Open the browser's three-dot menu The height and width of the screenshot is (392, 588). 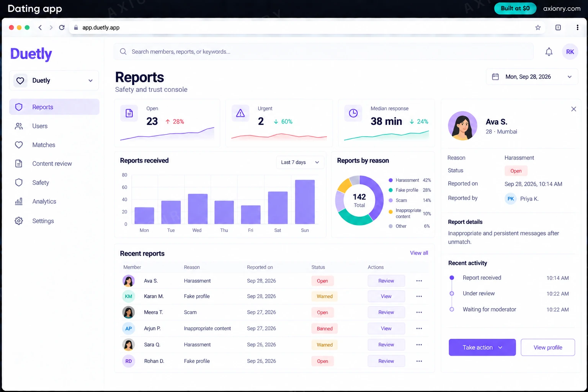[x=577, y=28]
